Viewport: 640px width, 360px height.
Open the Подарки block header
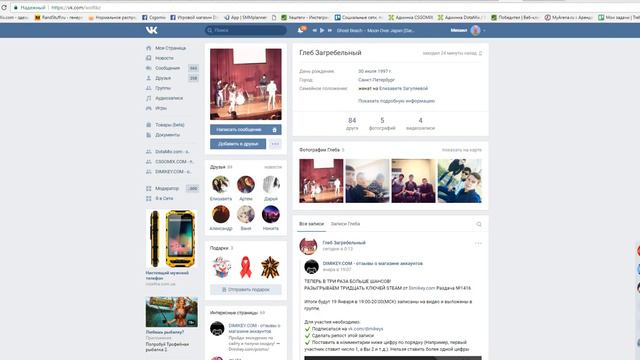pyautogui.click(x=222, y=248)
